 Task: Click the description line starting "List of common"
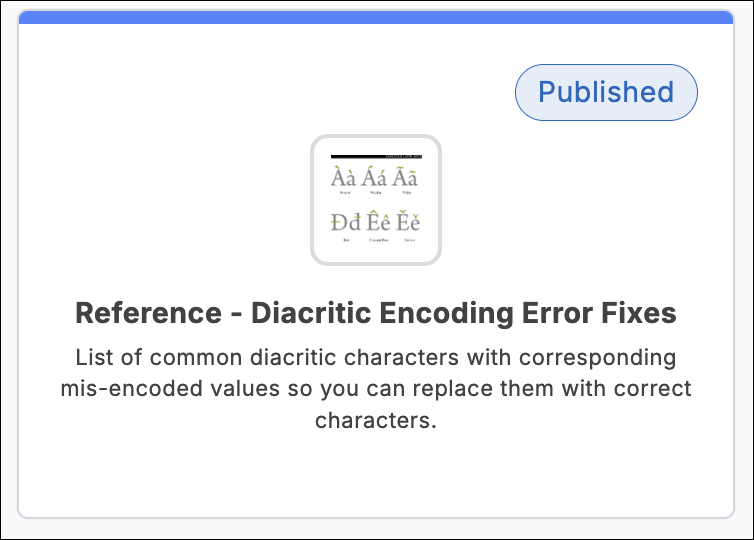(376, 357)
